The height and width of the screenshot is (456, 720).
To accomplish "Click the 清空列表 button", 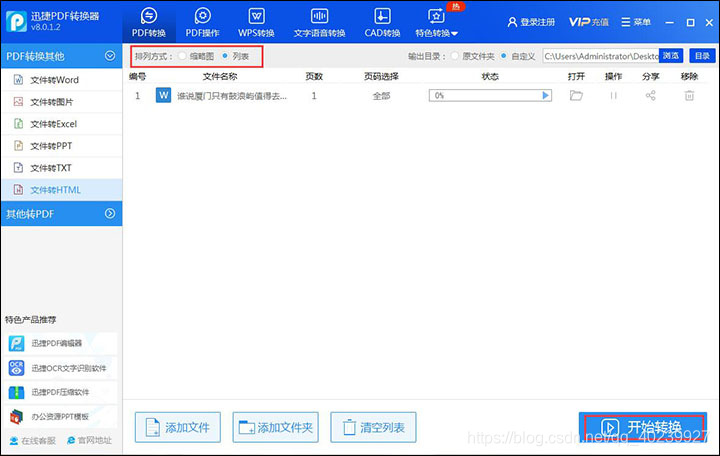I will (373, 427).
